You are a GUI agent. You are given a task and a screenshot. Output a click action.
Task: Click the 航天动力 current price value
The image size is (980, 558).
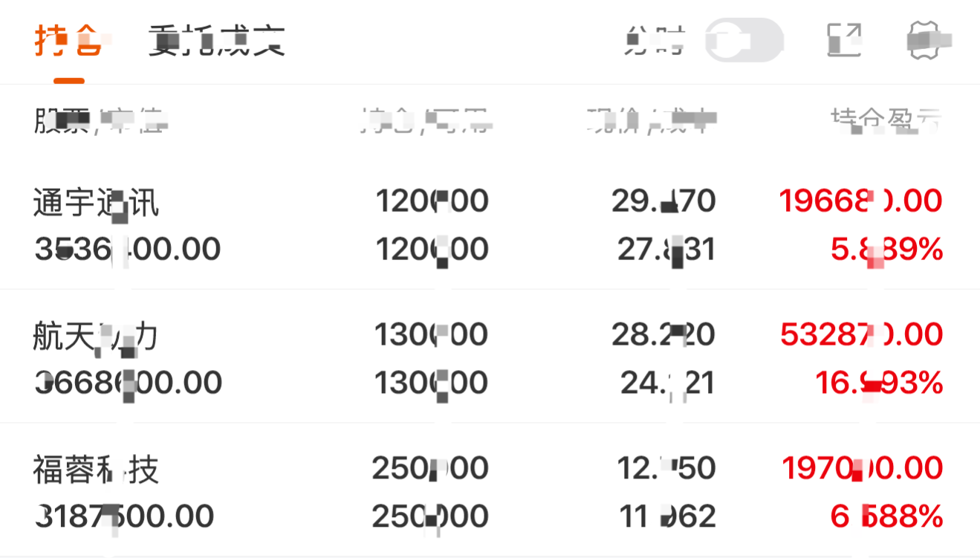click(663, 335)
